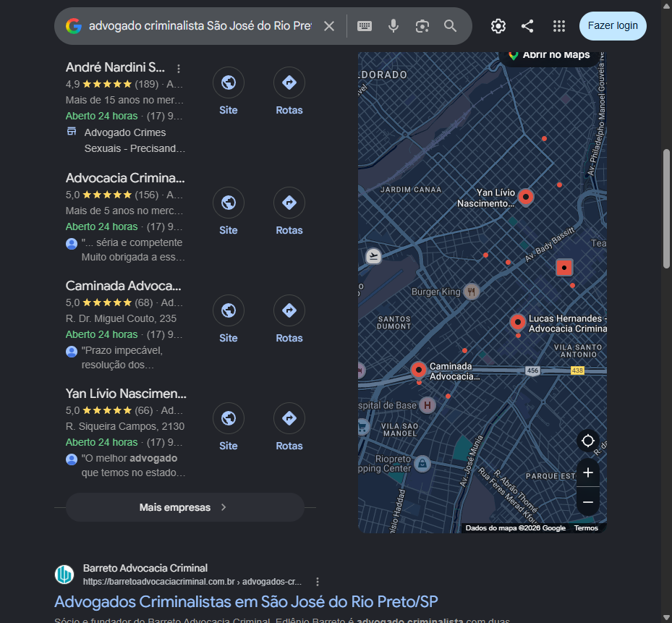Open Barreto Advocacia Criminal site name
The height and width of the screenshot is (623, 672).
click(x=145, y=568)
